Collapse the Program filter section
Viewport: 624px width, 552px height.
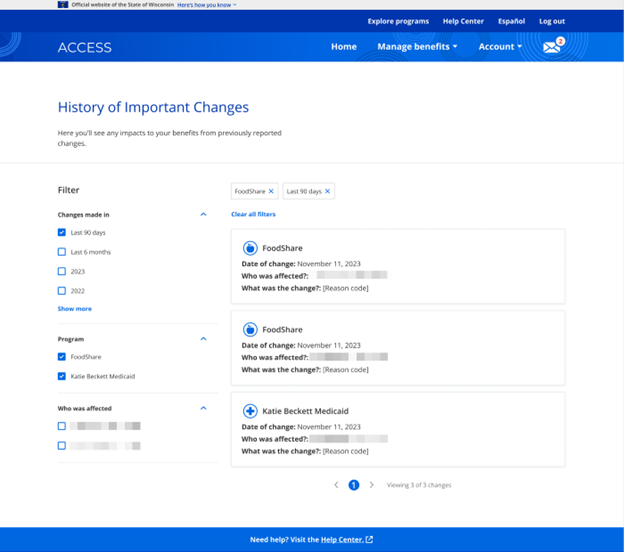(203, 339)
